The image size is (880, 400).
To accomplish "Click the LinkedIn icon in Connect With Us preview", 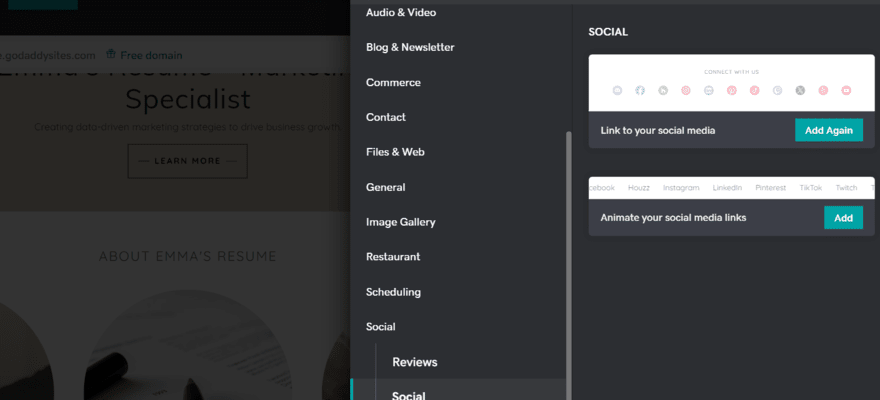I will tap(709, 90).
